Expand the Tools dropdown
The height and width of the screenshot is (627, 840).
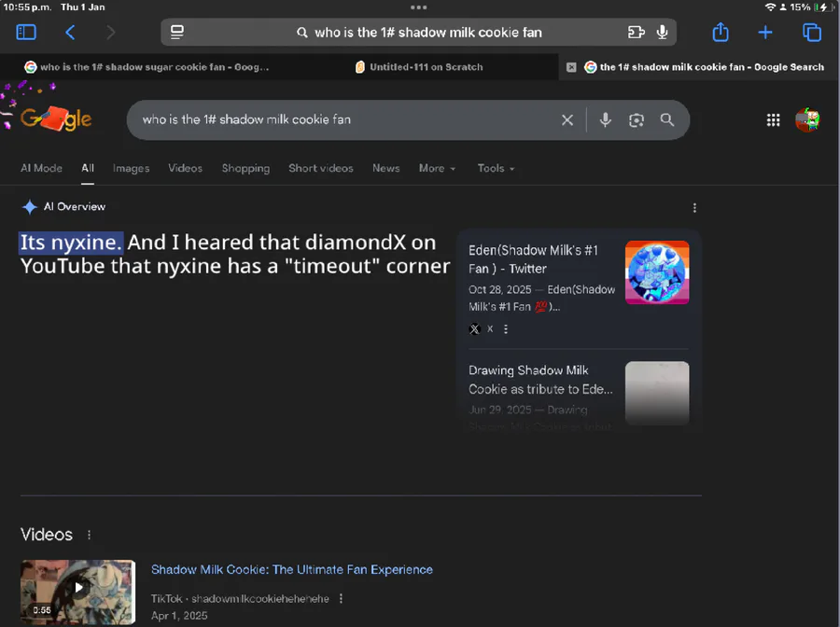[496, 168]
